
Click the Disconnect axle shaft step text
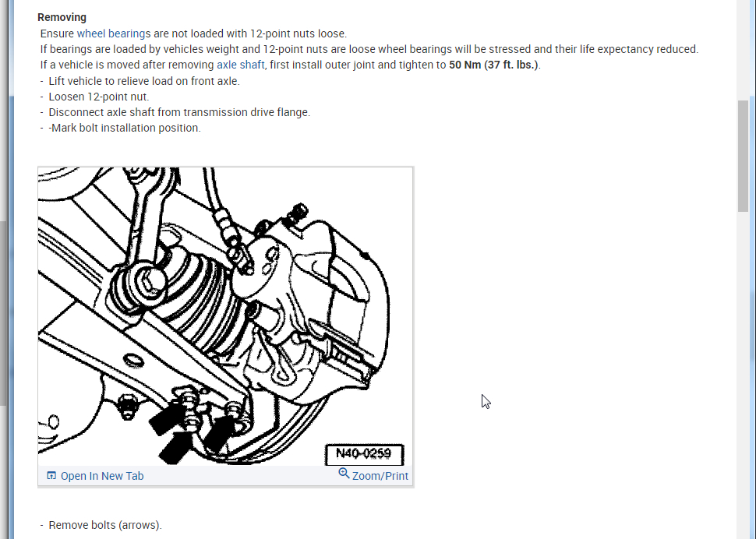(179, 112)
